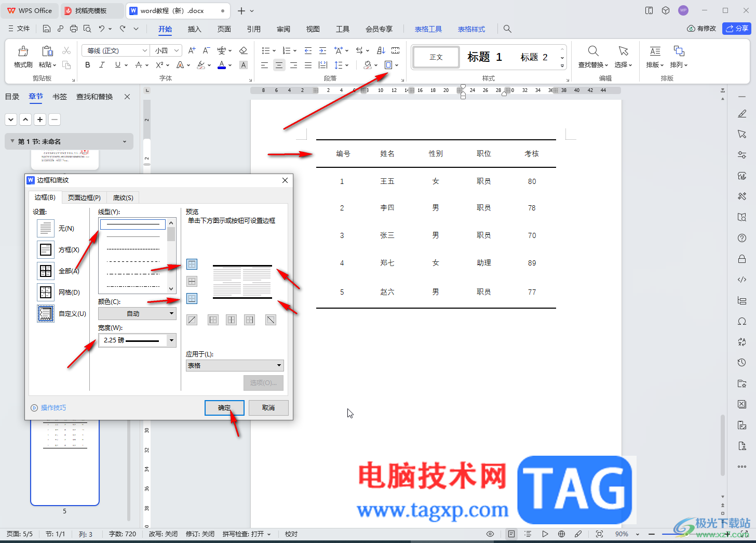Click the character shading A icon
This screenshot has height=543, width=756.
tap(243, 65)
